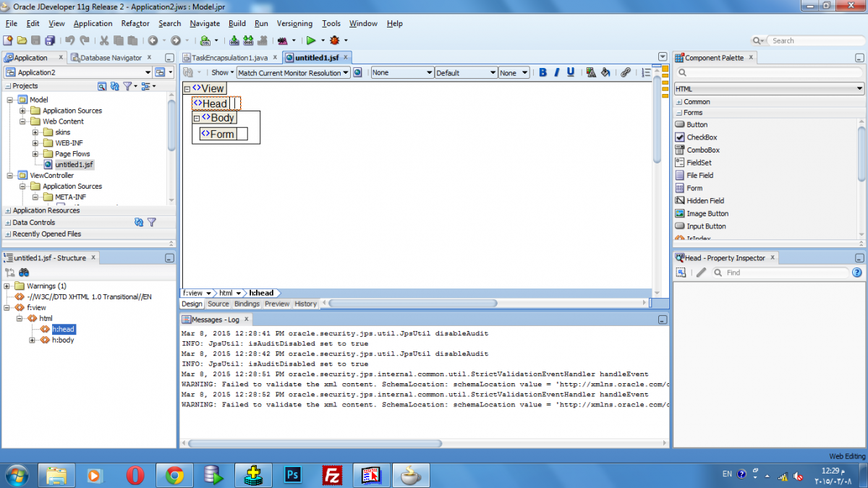The width and height of the screenshot is (868, 488).
Task: Click the green Run arrow icon
Action: 310,40
